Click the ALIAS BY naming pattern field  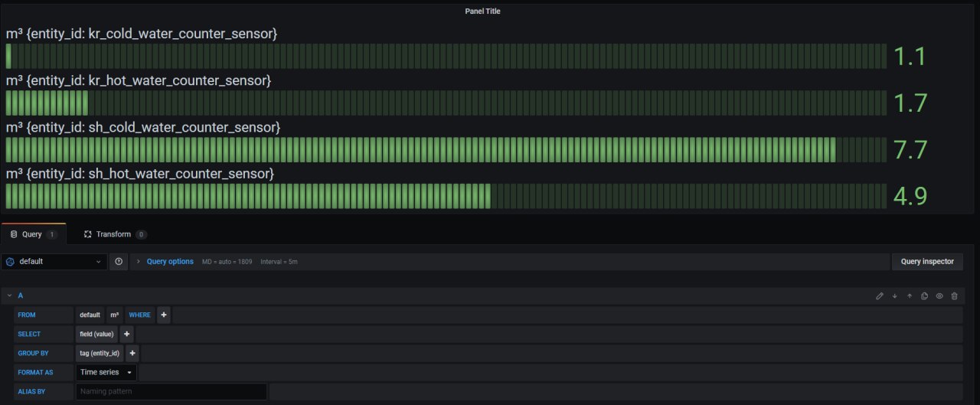171,391
